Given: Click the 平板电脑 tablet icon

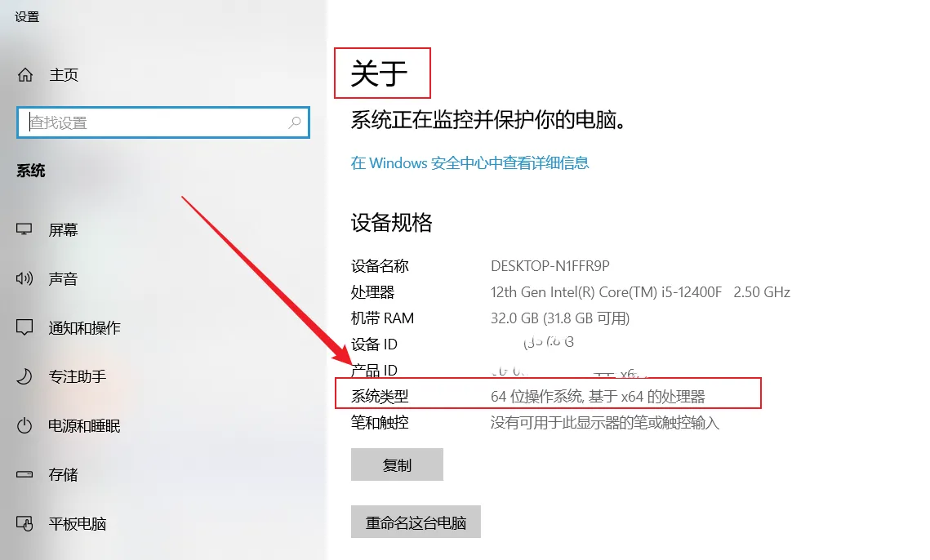Looking at the screenshot, I should pyautogui.click(x=24, y=523).
